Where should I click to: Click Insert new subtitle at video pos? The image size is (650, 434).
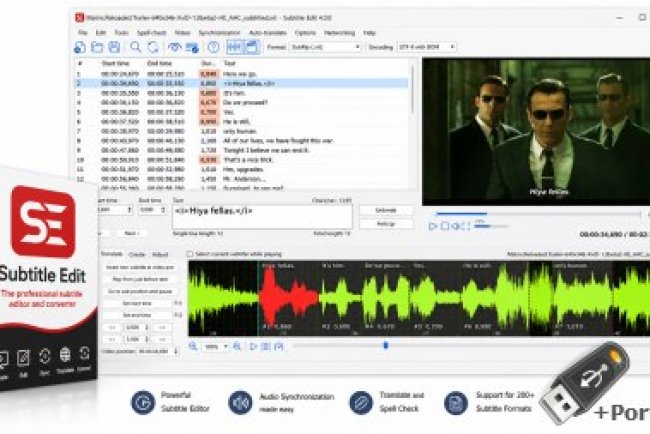tap(140, 267)
